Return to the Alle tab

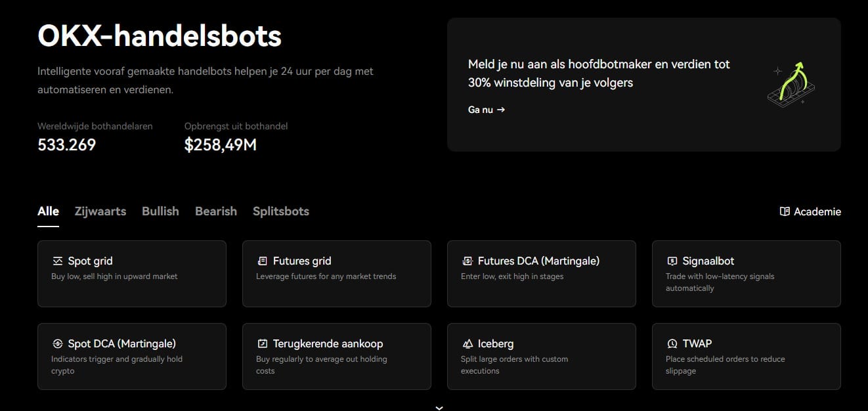[x=48, y=211]
